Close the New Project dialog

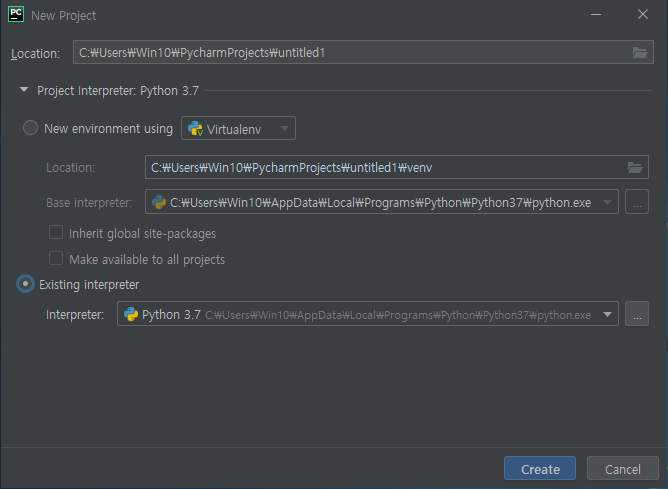coord(643,14)
